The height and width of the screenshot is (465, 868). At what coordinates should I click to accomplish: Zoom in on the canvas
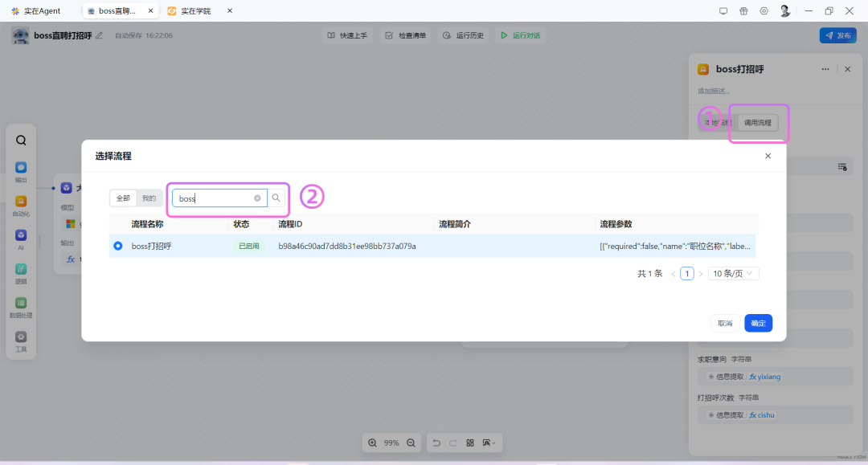373,443
